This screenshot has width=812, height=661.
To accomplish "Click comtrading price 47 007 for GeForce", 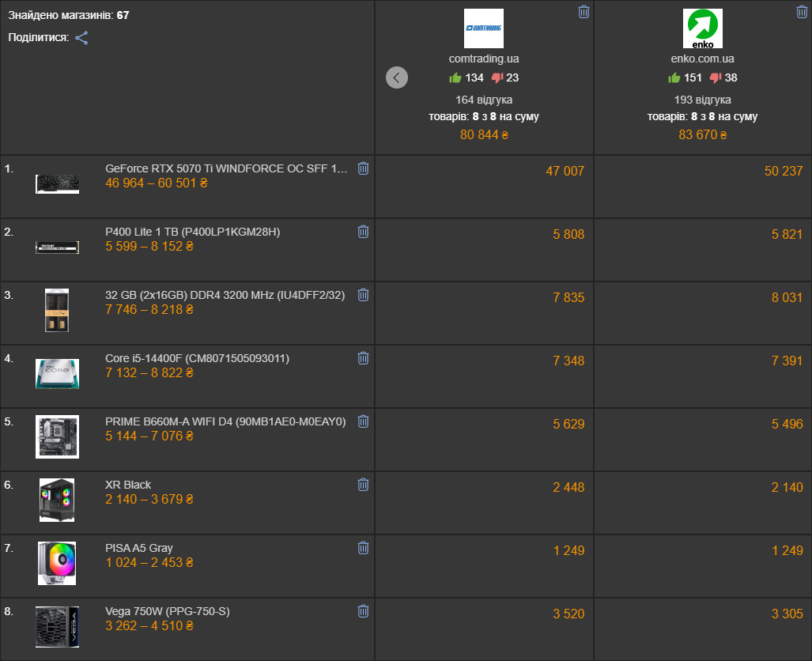I will coord(565,171).
